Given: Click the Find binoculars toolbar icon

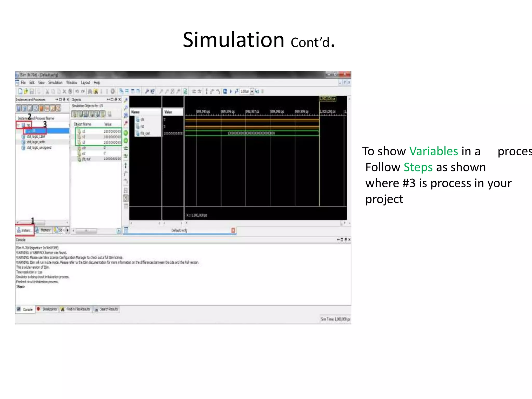Looking at the screenshot, I should (90, 91).
